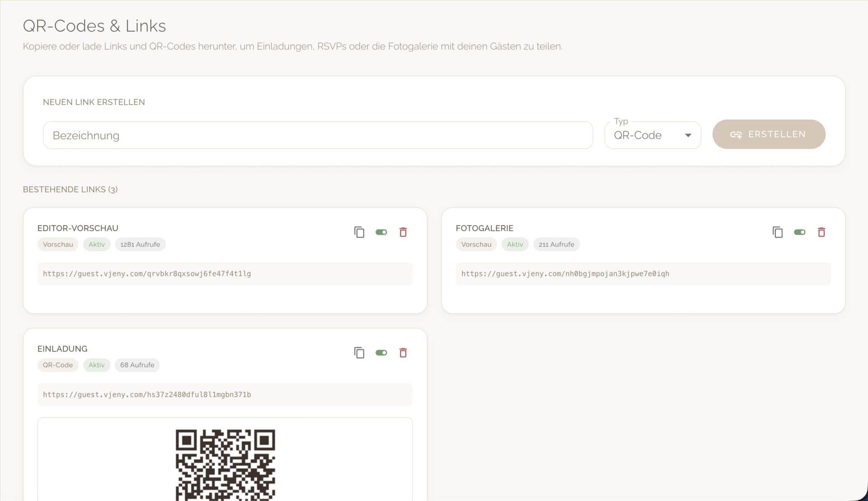Viewport: 868px width, 501px height.
Task: Toggle the Einladung link off
Action: (x=381, y=353)
